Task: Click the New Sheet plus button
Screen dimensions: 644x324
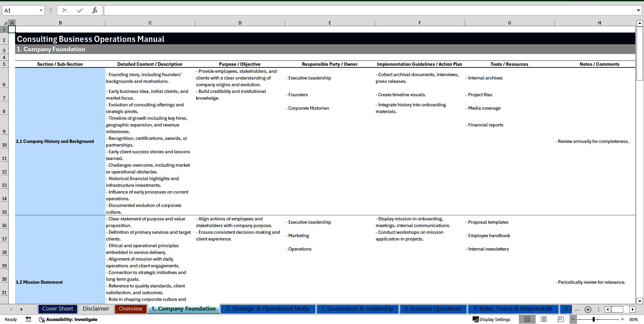Action: pyautogui.click(x=588, y=309)
